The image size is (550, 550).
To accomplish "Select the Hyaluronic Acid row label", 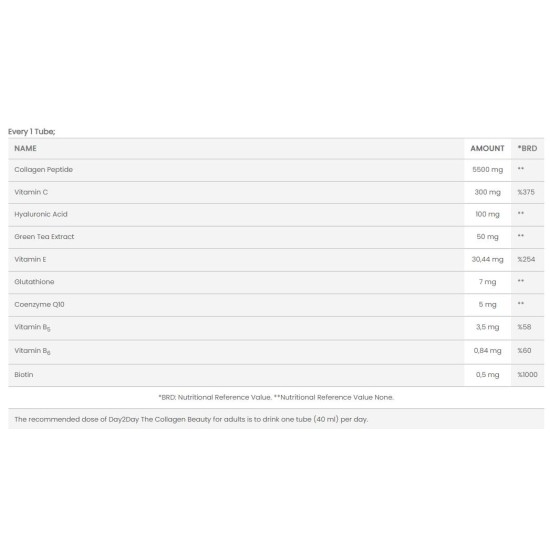I will click(x=41, y=214).
